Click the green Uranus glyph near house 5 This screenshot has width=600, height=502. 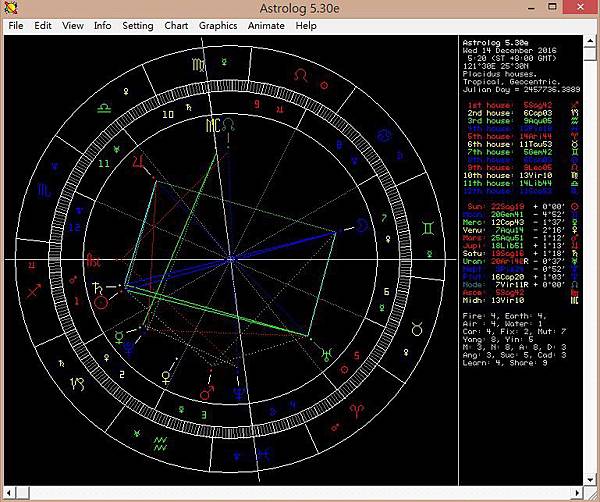[x=326, y=354]
